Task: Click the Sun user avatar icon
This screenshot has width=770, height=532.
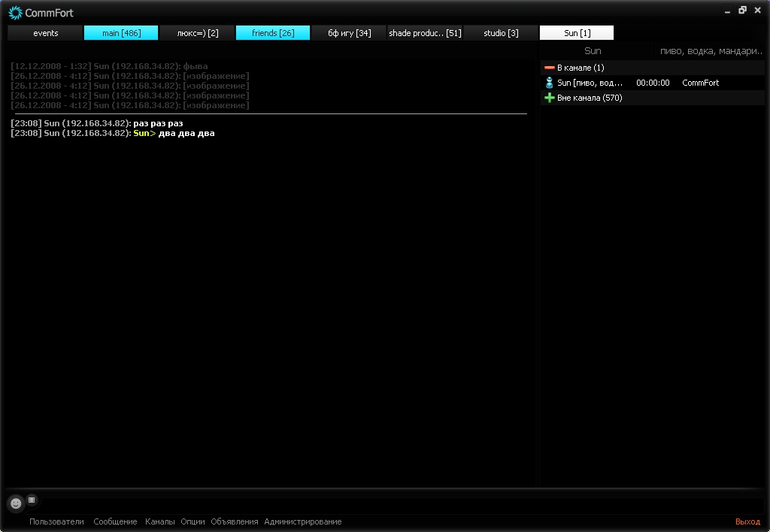Action: tap(549, 83)
